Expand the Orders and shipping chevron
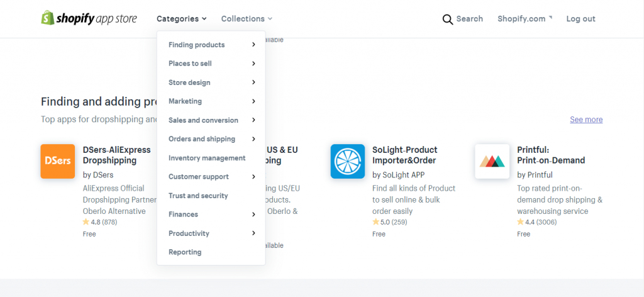The image size is (644, 297). point(254,139)
